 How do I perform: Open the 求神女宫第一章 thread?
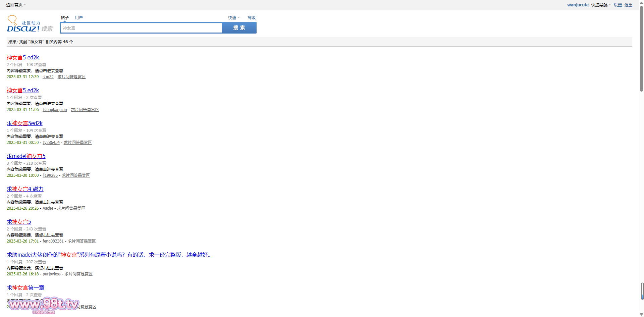25,288
